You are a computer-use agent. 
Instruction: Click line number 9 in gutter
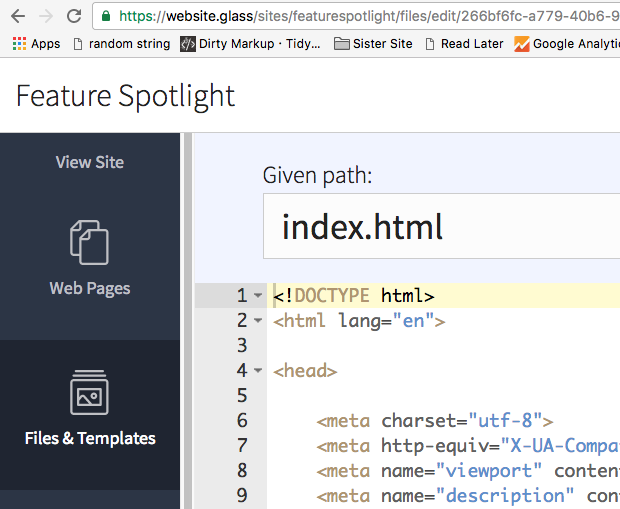tap(242, 496)
